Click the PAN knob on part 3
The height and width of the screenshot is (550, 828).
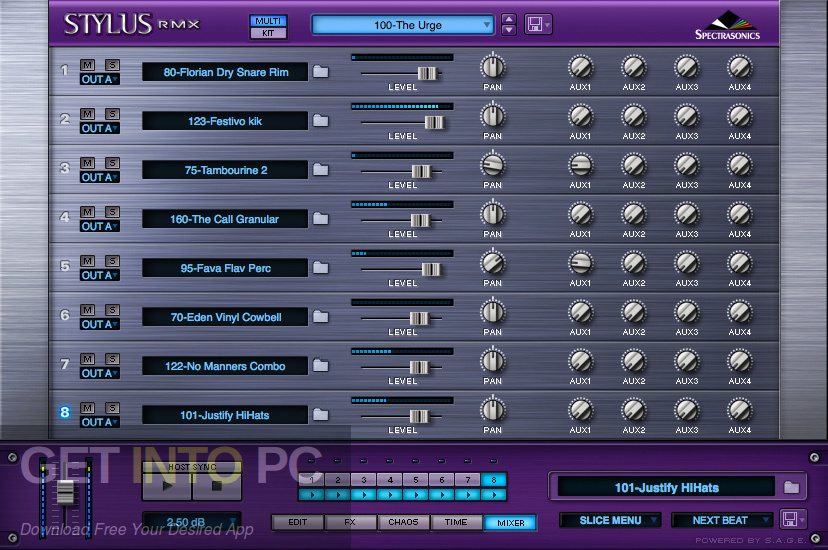pyautogui.click(x=493, y=165)
